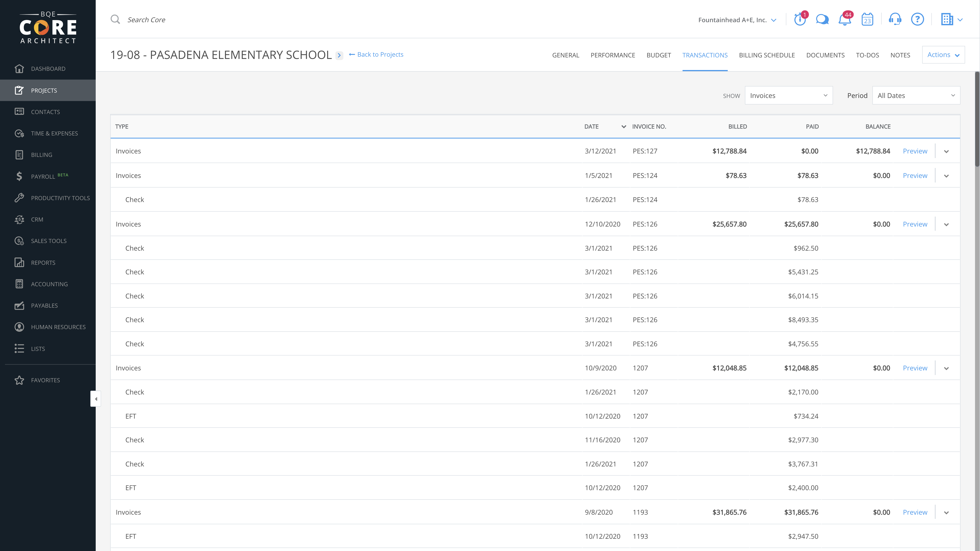The image size is (980, 551).
Task: Open Billing icon in sidebar
Action: 19,154
